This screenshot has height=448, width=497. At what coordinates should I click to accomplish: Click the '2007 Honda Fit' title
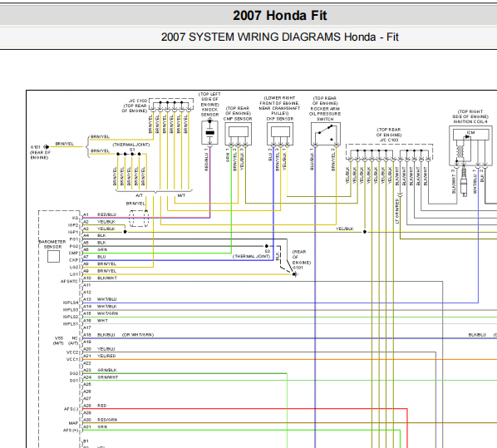[279, 15]
